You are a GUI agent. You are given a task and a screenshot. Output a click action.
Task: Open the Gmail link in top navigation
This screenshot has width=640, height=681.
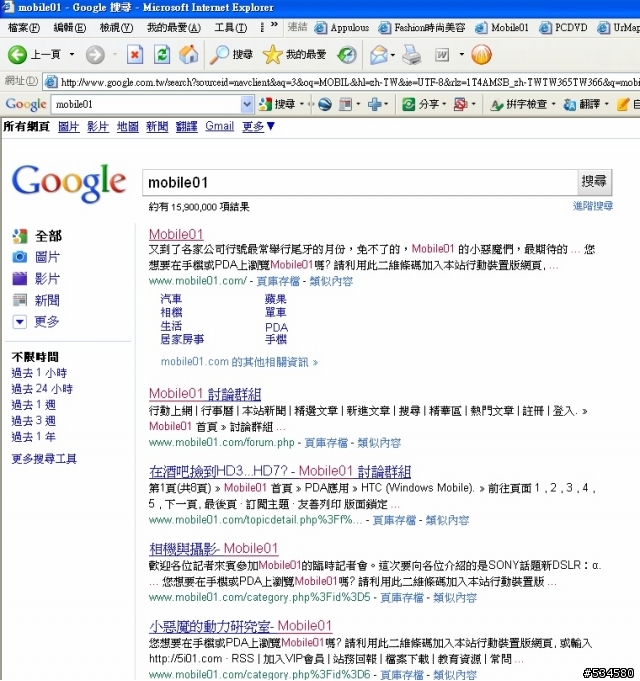[x=220, y=126]
